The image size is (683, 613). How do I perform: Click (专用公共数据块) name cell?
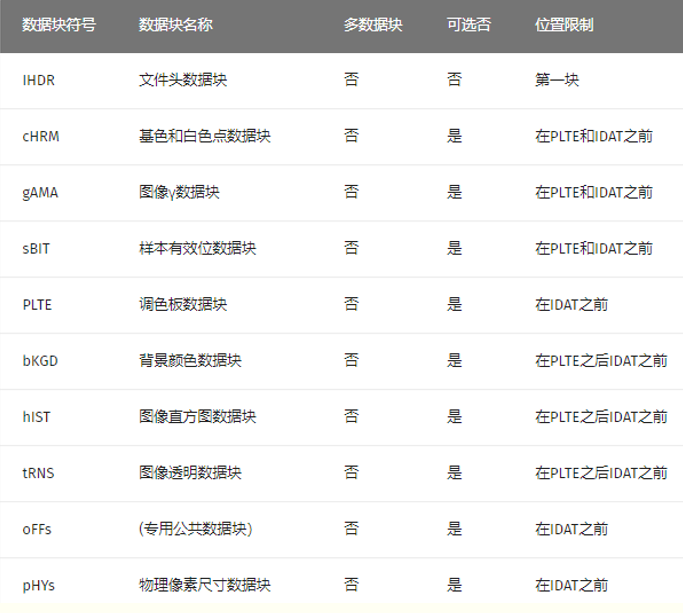[196, 529]
